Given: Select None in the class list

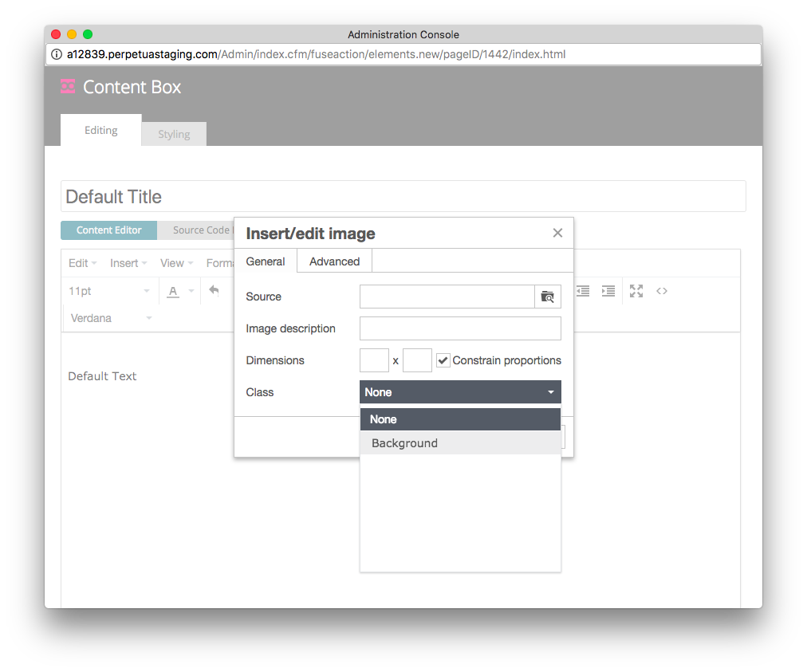Looking at the screenshot, I should [460, 419].
